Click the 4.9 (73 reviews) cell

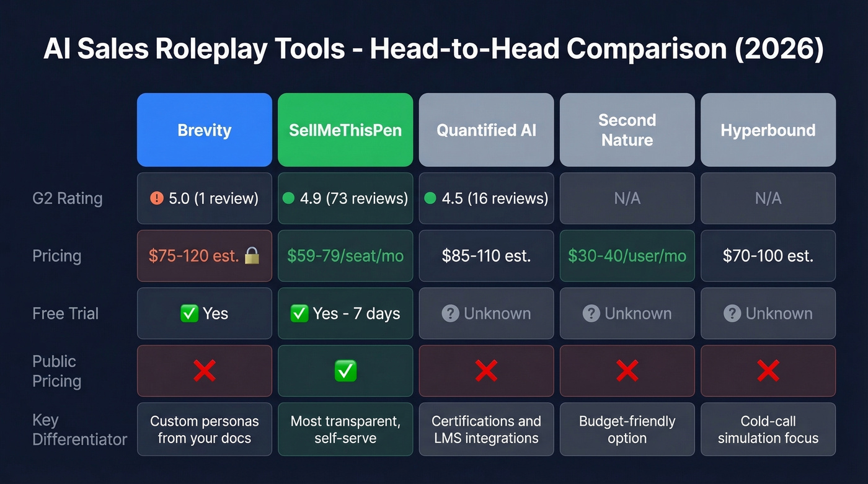[345, 198]
